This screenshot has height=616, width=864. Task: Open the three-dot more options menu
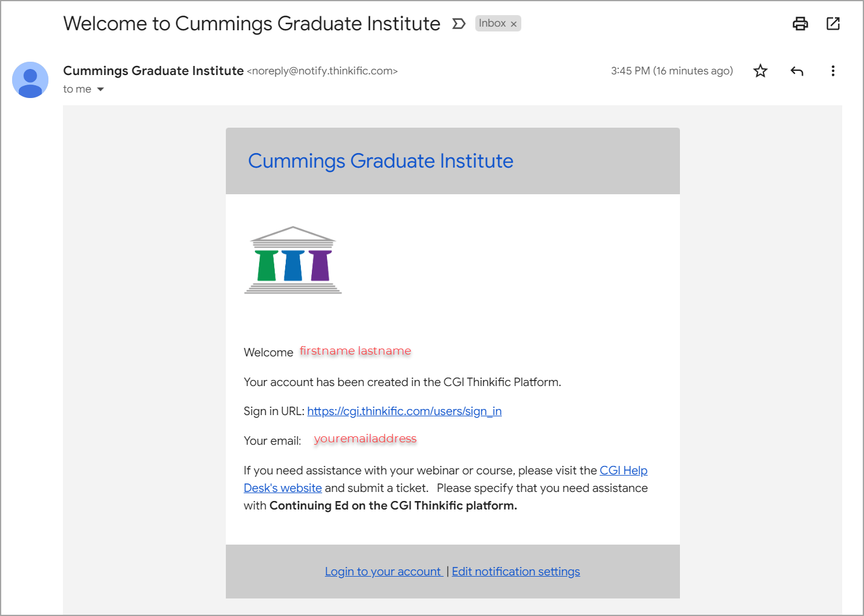click(x=833, y=71)
